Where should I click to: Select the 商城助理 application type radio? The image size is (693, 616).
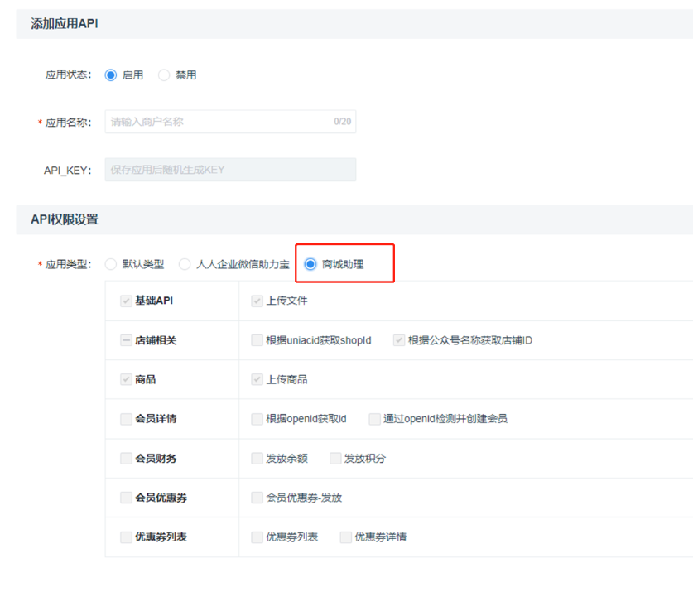coord(310,265)
